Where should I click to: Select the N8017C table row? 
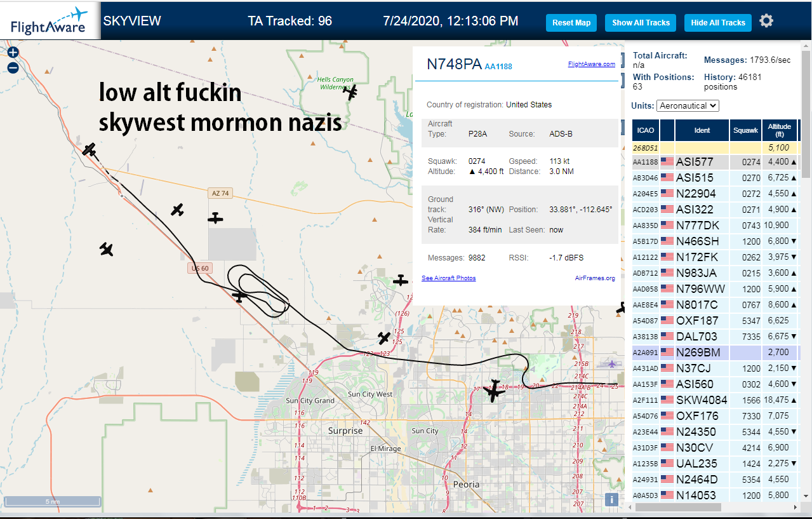tap(715, 305)
